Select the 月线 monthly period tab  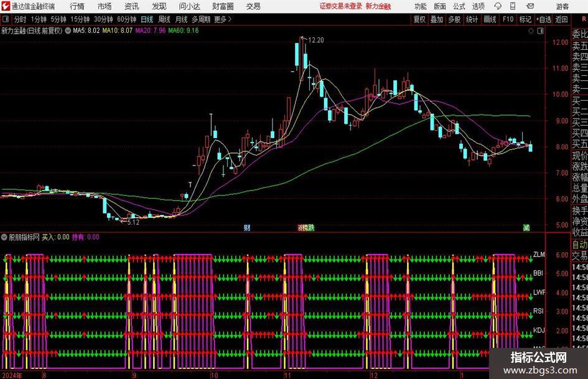click(182, 19)
